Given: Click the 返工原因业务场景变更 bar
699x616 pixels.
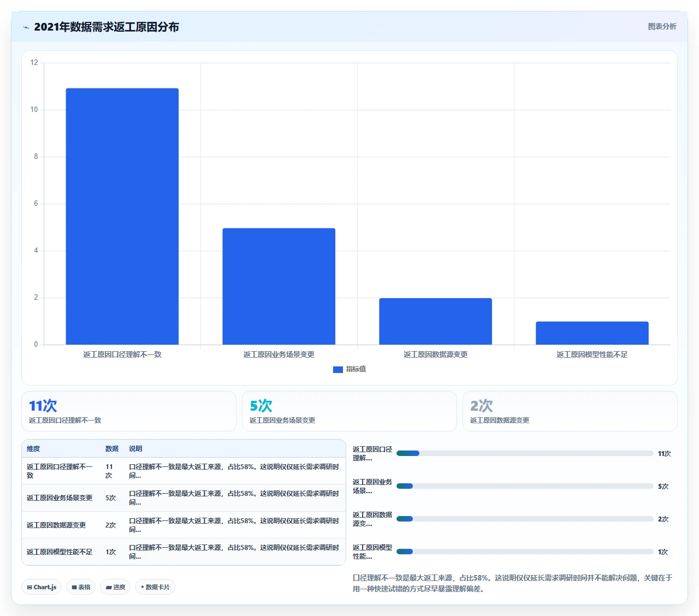Looking at the screenshot, I should click(x=279, y=286).
